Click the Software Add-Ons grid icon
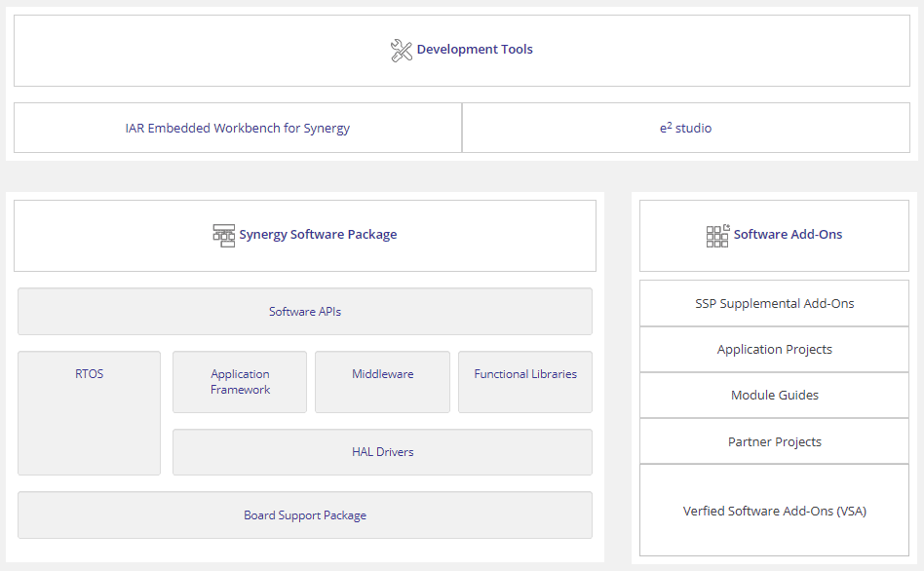Image resolution: width=924 pixels, height=571 pixels. point(717,236)
